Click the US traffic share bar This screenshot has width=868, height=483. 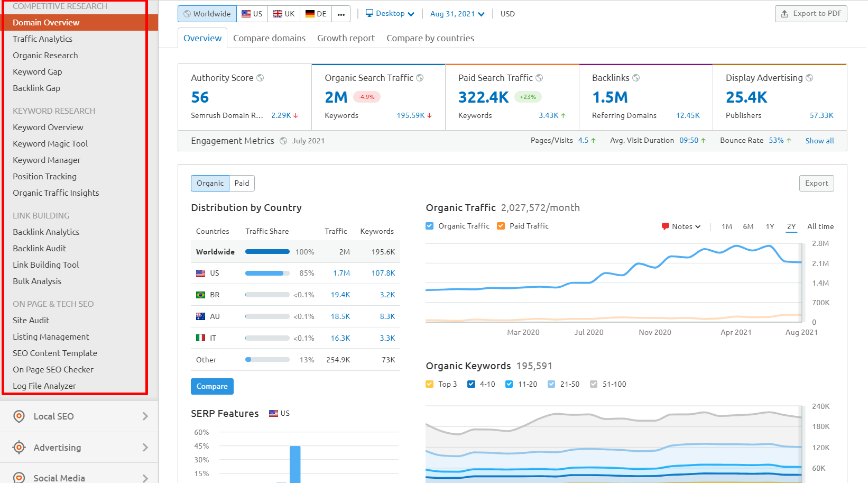[x=267, y=273]
